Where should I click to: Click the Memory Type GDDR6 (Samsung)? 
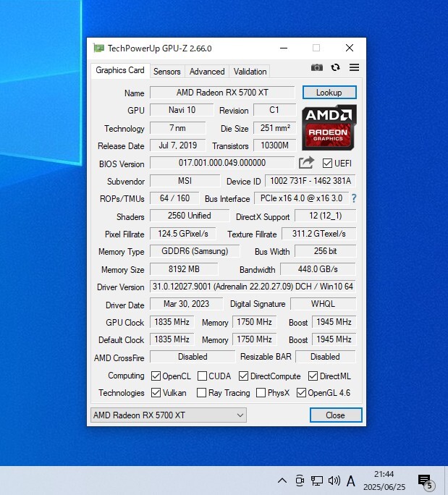click(195, 251)
